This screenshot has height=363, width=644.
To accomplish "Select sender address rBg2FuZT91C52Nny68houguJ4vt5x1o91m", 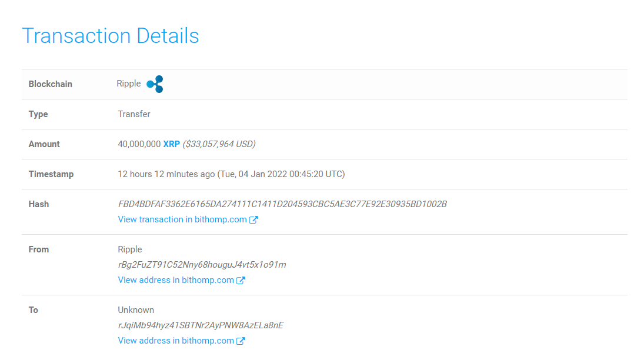I will (x=202, y=265).
